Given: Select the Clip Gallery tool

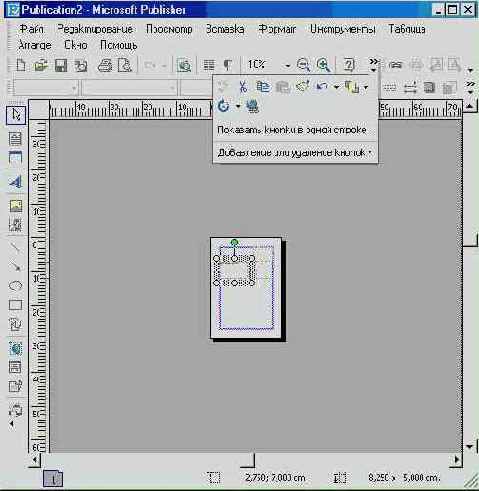Looking at the screenshot, I should [15, 225].
